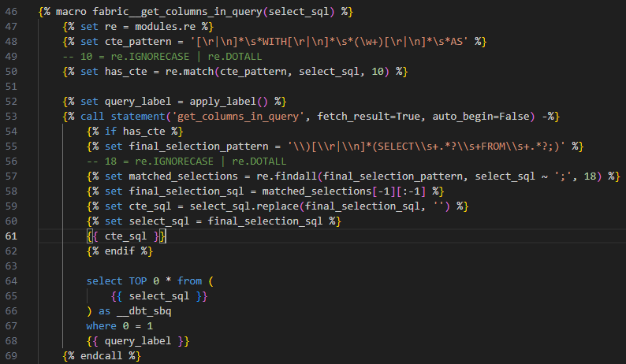Click 'where 0 = 1' on line 67

(x=120, y=326)
